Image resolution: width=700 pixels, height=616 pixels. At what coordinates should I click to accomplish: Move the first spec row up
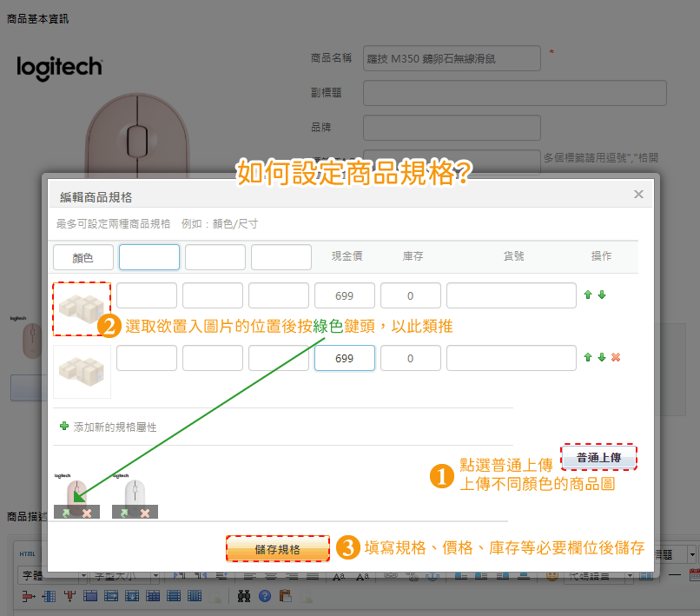click(588, 295)
